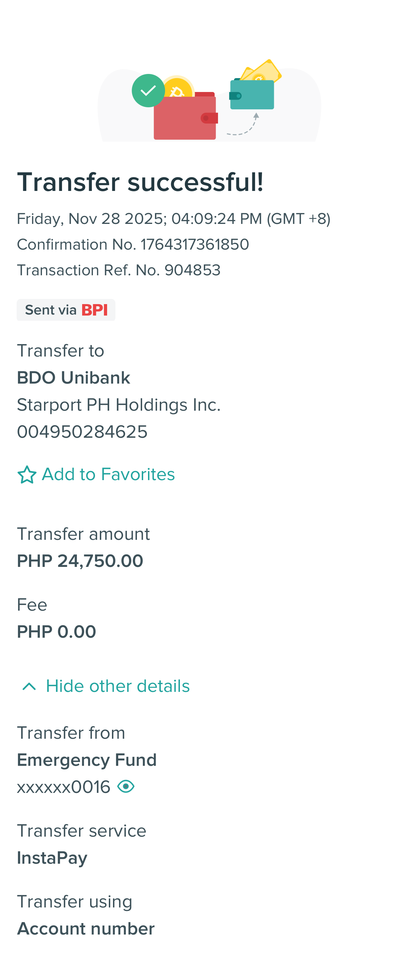
Task: Click the recipient account number 004950284625
Action: [82, 432]
